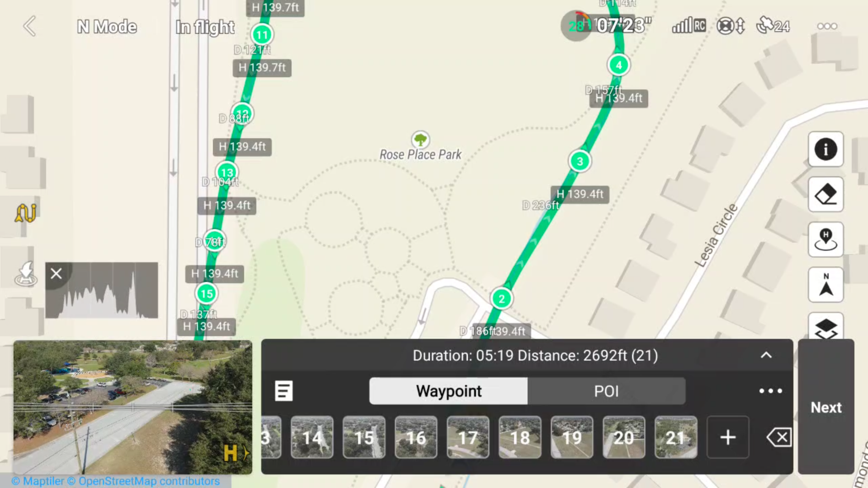Select the eraser clear-route icon
Image resolution: width=868 pixels, height=488 pixels.
826,194
